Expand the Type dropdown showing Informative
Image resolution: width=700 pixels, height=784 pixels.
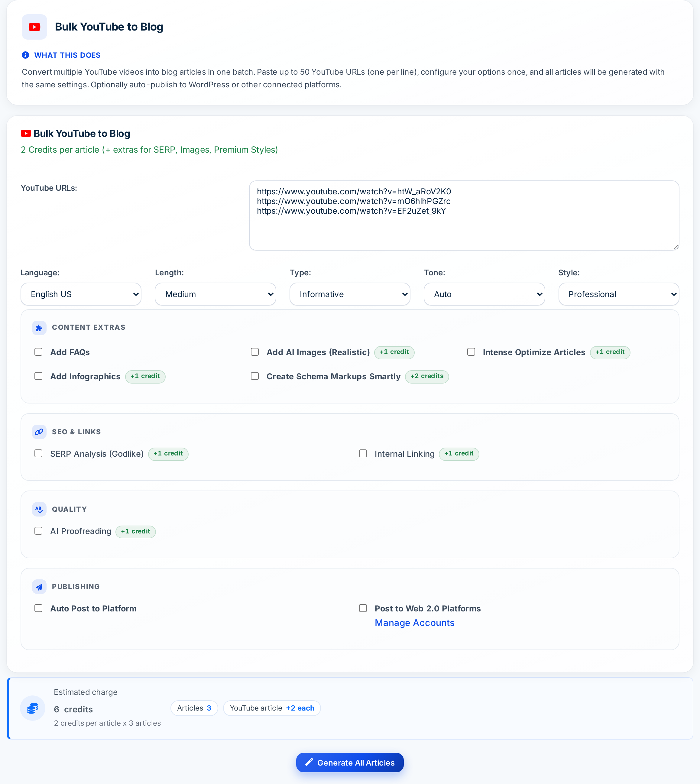[x=350, y=294]
